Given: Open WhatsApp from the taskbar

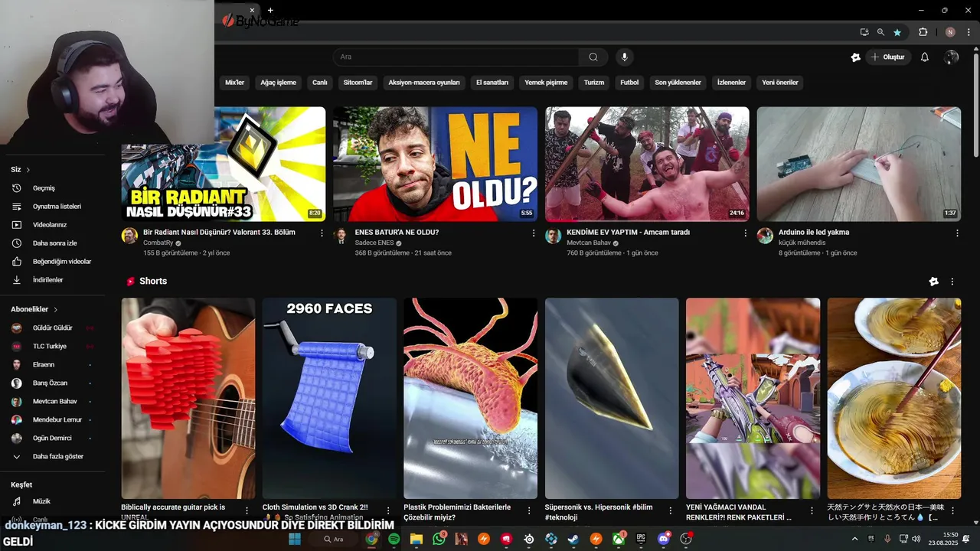Looking at the screenshot, I should [439, 539].
